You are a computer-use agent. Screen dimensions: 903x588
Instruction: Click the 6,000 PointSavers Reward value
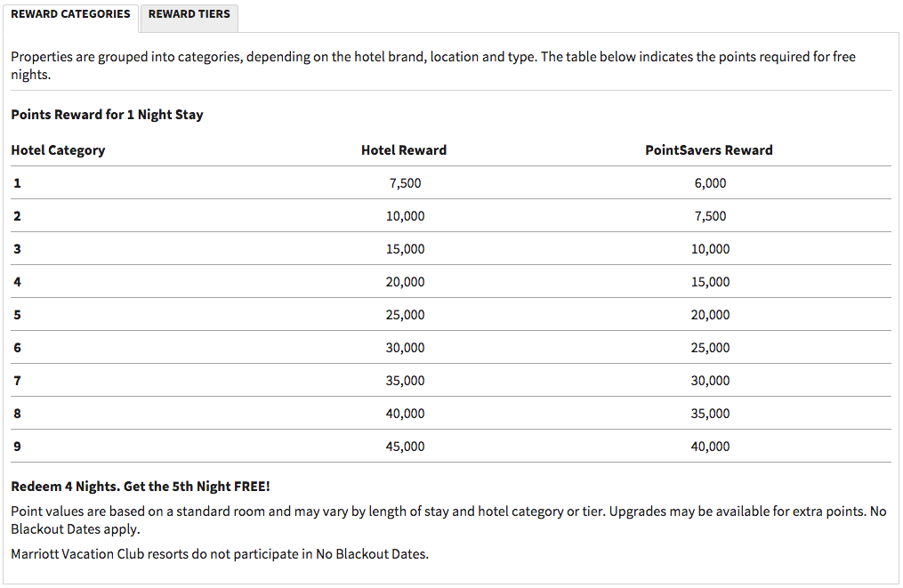tap(710, 183)
